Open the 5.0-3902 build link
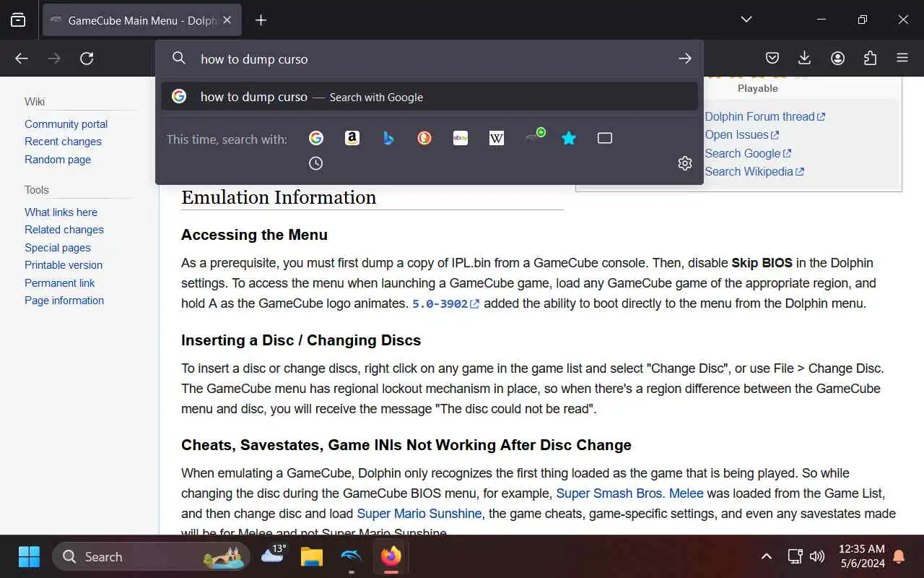The height and width of the screenshot is (578, 924). (445, 304)
